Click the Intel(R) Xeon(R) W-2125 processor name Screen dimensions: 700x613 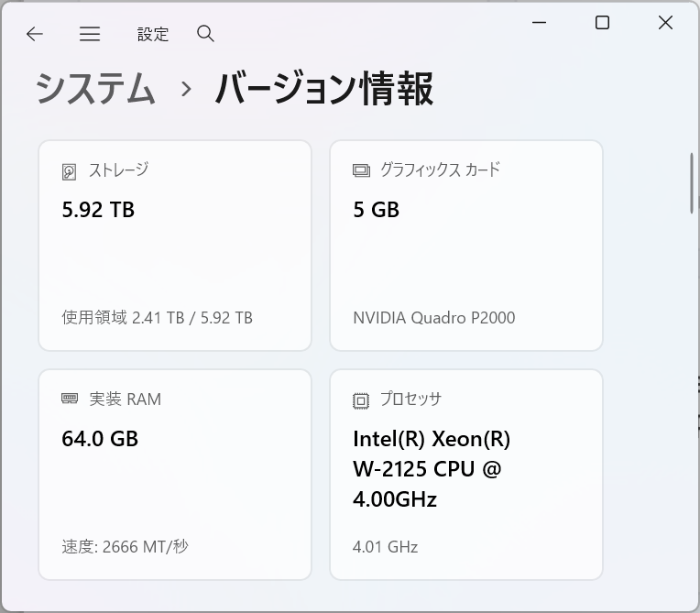(x=431, y=468)
